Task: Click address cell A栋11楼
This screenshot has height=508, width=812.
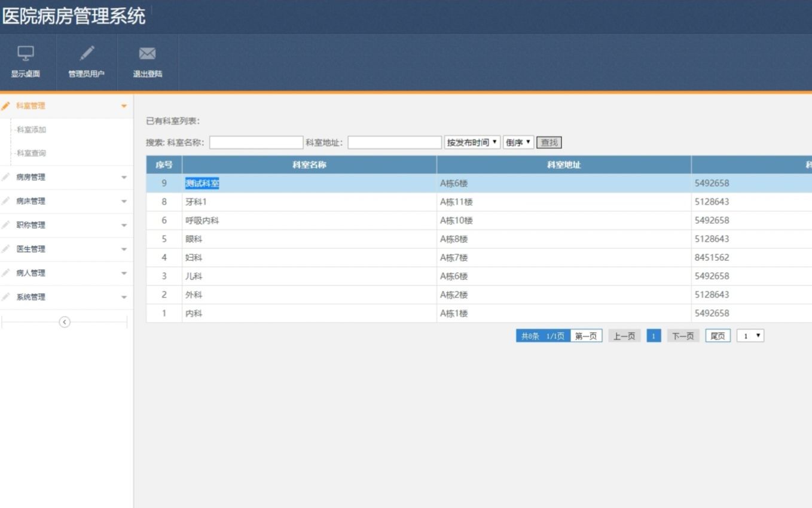Action: click(456, 202)
